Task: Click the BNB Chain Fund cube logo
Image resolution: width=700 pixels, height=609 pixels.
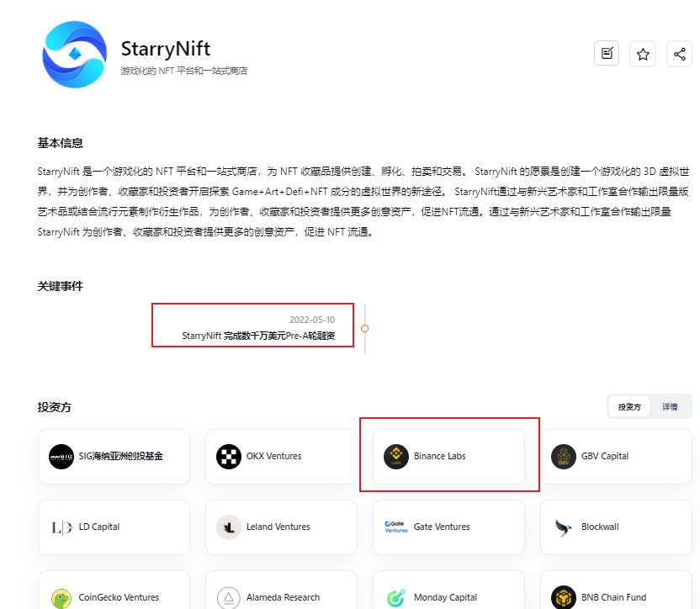Action: [564, 597]
